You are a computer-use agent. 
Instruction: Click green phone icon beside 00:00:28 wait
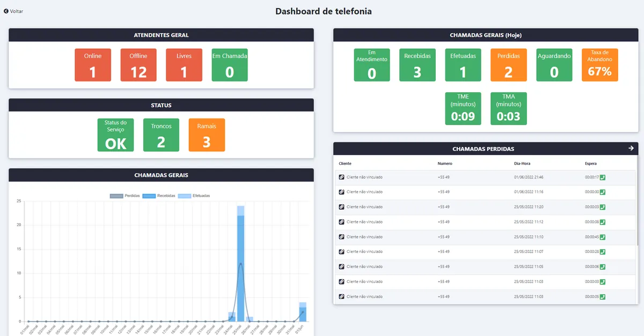603,252
